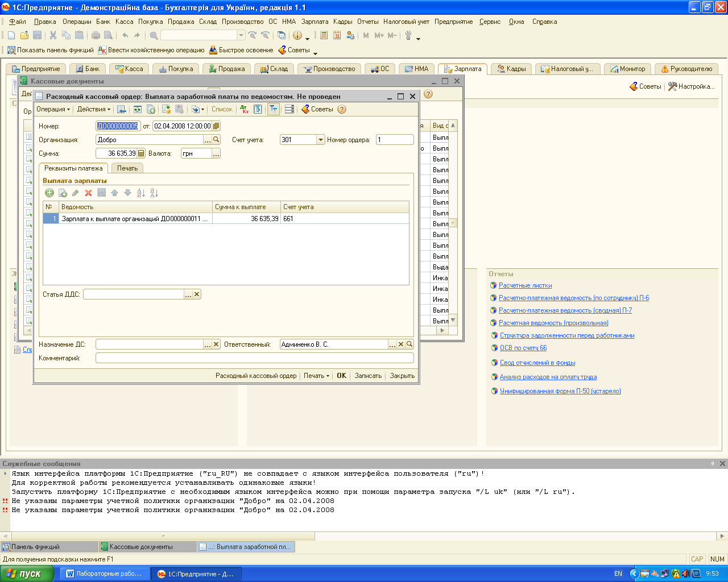Click the T text settings toggle icon
Image resolution: width=728 pixels, height=582 pixels.
click(x=274, y=109)
